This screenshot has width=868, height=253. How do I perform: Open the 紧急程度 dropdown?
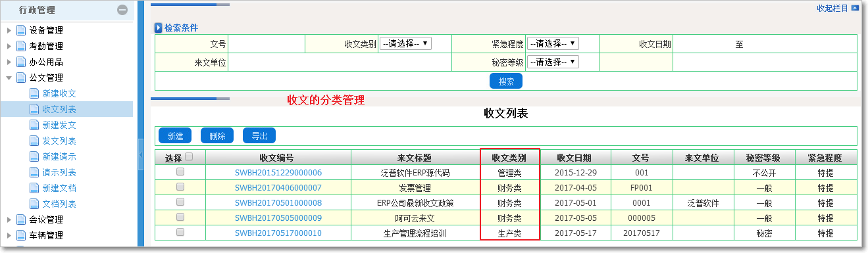click(x=553, y=43)
